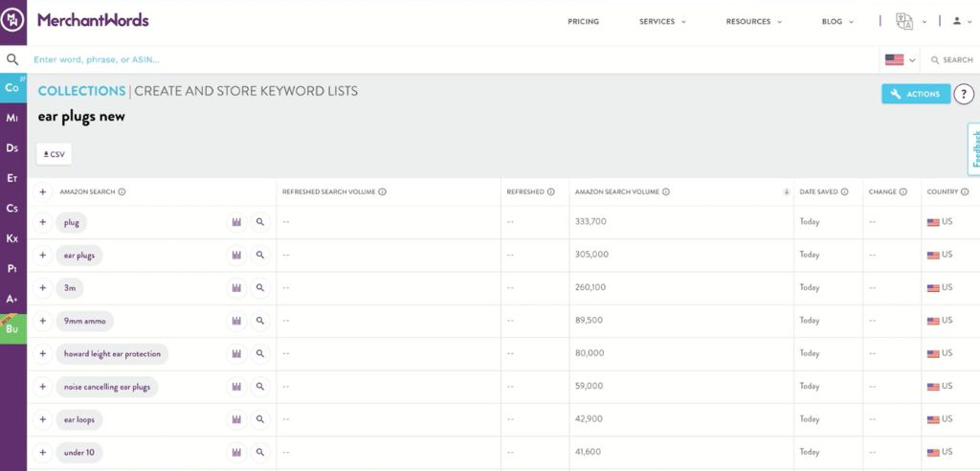Image resolution: width=980 pixels, height=471 pixels.
Task: Click the info icon next to Amazon Search header
Action: click(122, 192)
